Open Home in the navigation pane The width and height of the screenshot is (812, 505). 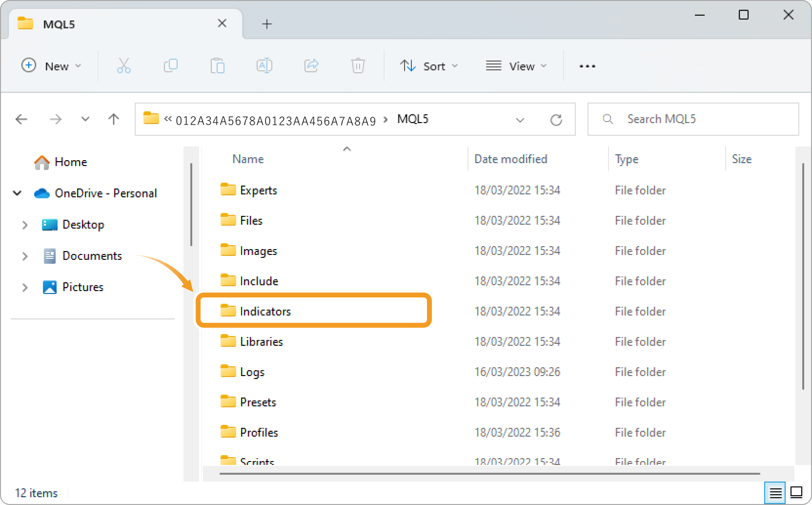[61, 162]
